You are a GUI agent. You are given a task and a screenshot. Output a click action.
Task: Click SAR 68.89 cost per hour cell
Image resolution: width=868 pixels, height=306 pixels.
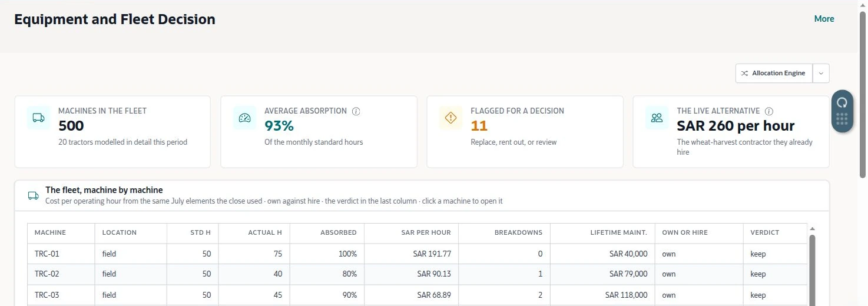[x=411, y=295]
